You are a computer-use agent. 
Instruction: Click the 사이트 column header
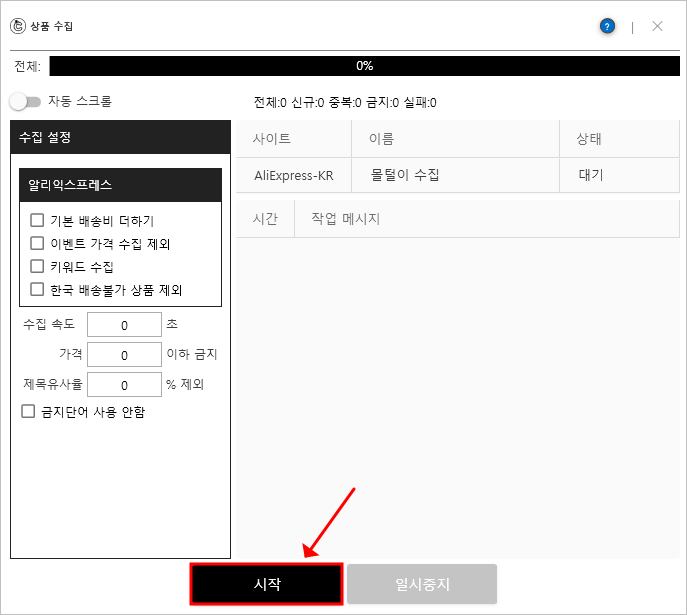294,139
